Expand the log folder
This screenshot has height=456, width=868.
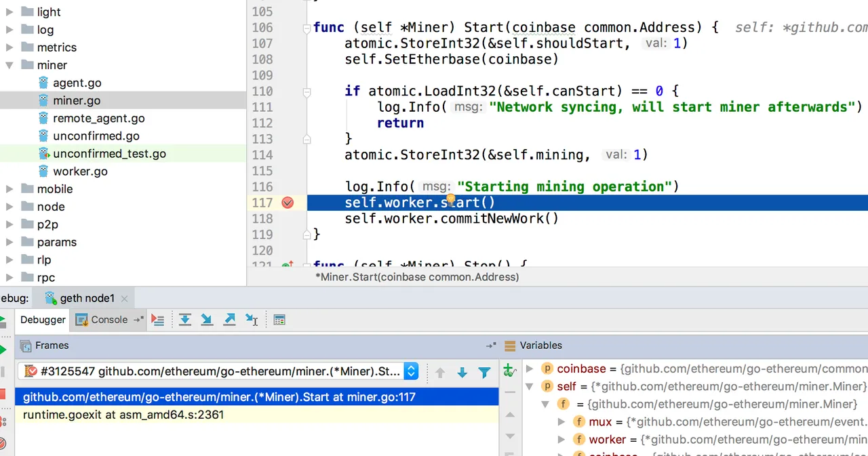pos(9,30)
